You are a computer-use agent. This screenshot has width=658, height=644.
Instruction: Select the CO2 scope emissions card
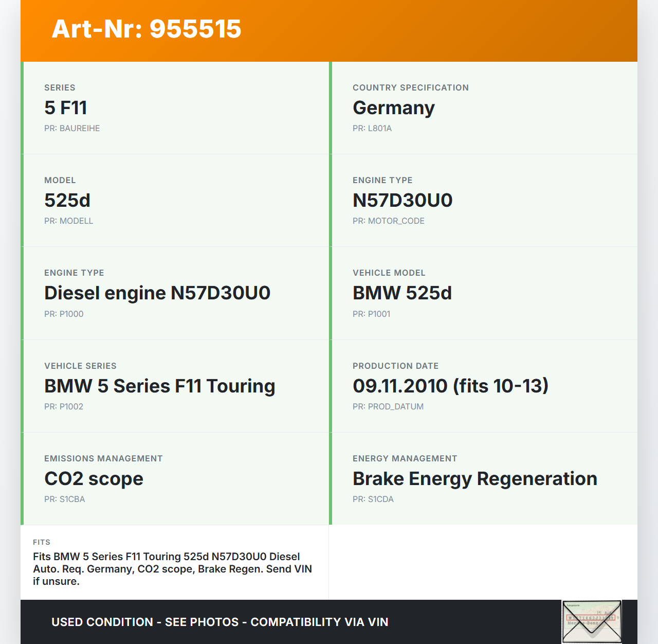[x=175, y=478]
